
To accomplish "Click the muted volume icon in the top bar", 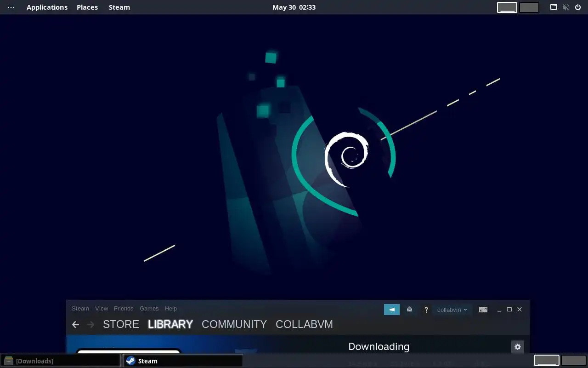I will 566,7.
